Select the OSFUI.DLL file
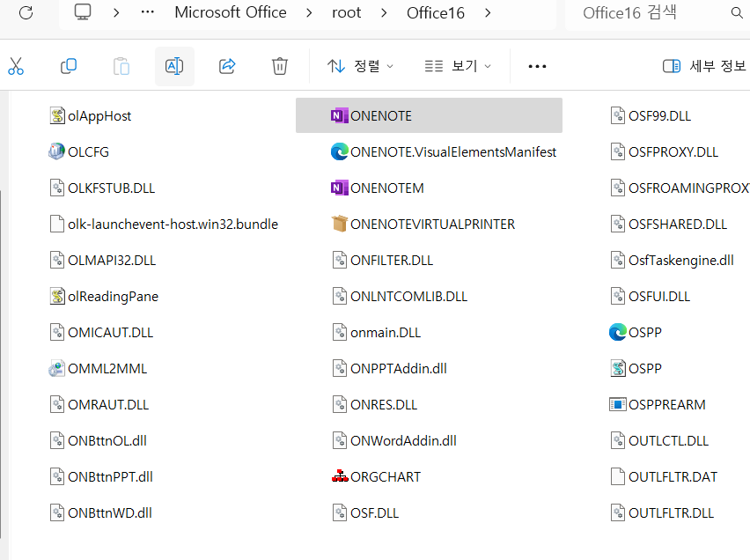The height and width of the screenshot is (560, 750). pyautogui.click(x=650, y=296)
